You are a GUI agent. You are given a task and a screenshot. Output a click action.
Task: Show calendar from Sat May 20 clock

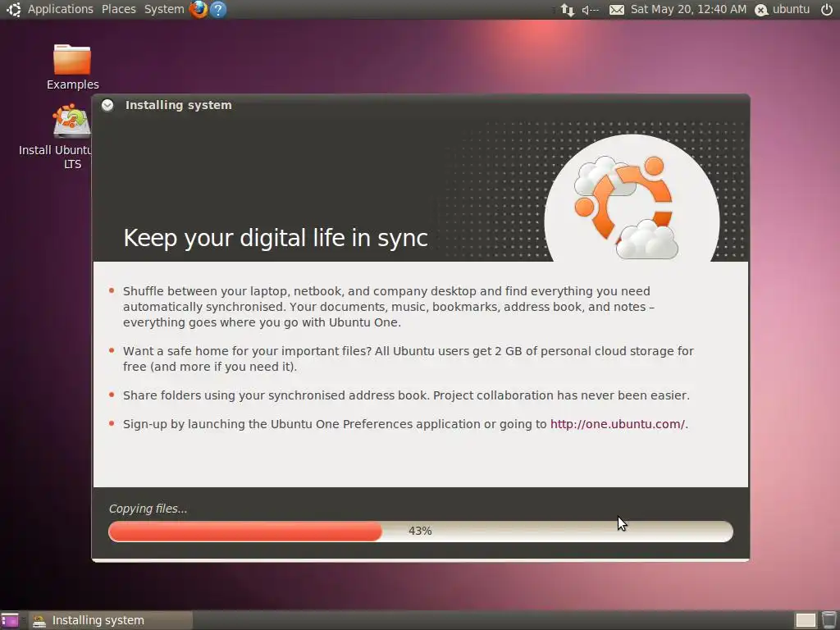(x=688, y=9)
